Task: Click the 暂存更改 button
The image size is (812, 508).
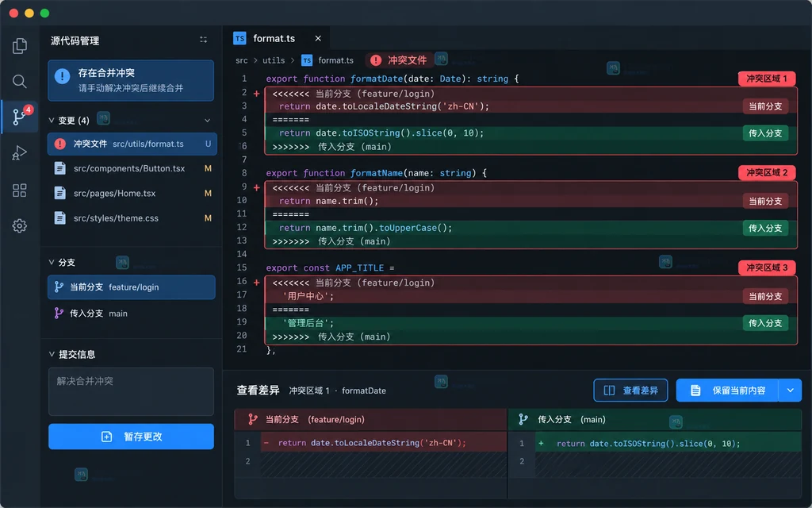Action: (131, 437)
